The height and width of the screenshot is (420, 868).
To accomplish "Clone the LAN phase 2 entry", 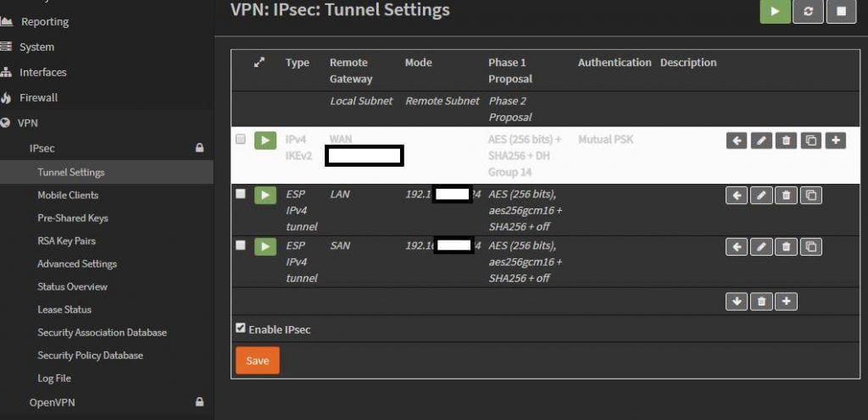I will pos(811,195).
